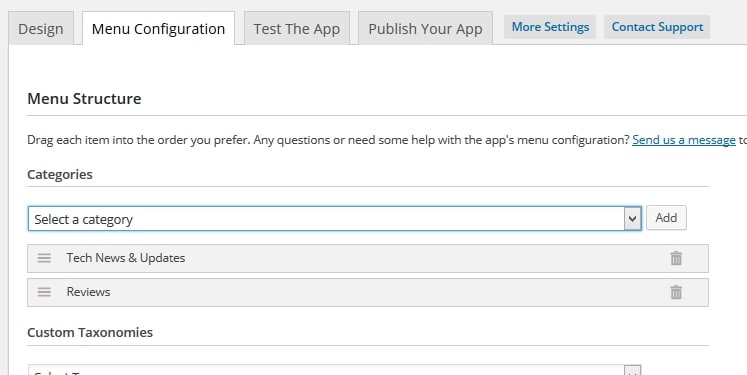Delete the Tech News & Updates category
Screen dimensions: 747x375
(676, 258)
